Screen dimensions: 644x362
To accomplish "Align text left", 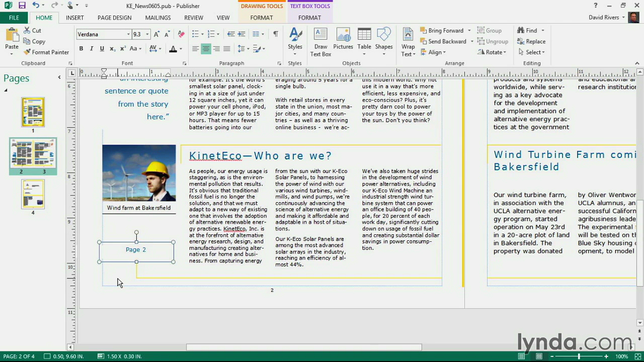I will click(x=195, y=49).
